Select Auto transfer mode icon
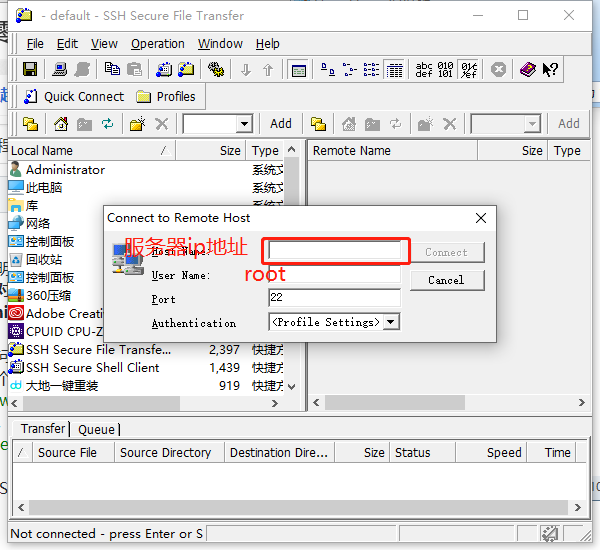The image size is (600, 550). (469, 70)
